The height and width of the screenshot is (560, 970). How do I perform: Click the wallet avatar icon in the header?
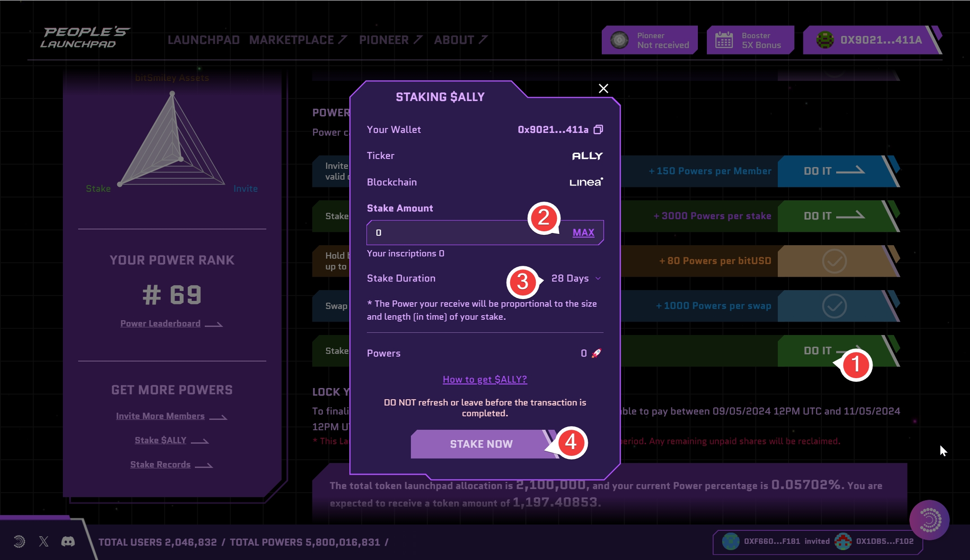(824, 40)
